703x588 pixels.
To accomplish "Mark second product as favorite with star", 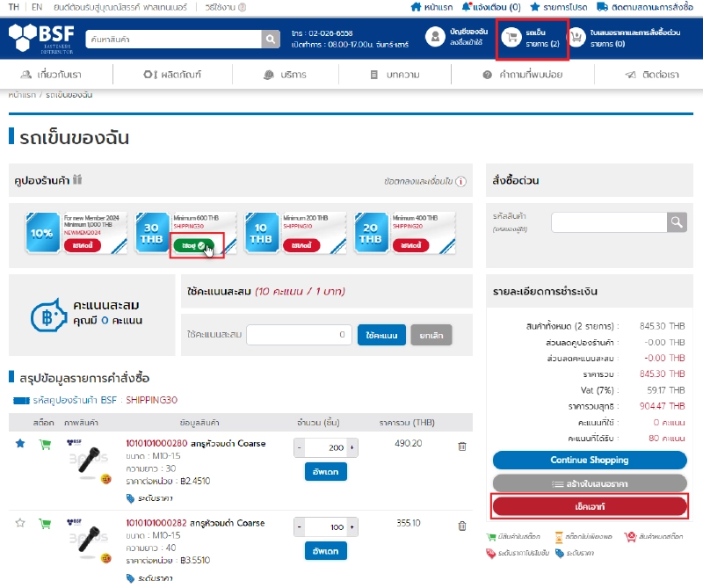I will [20, 523].
